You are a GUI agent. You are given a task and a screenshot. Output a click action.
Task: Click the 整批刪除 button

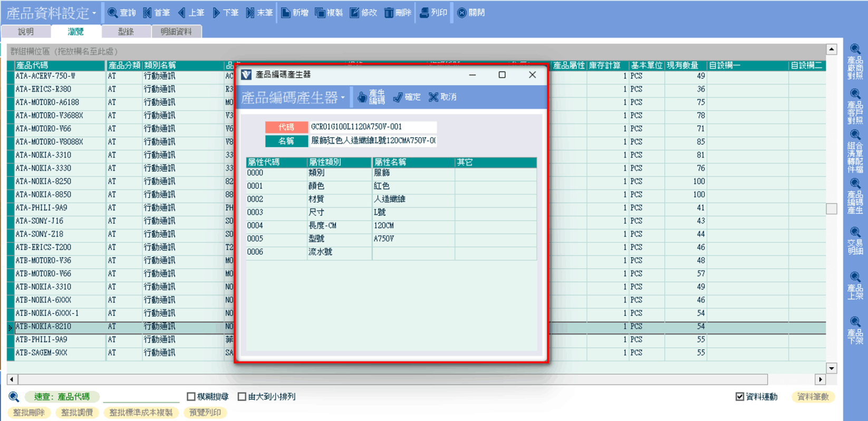29,412
